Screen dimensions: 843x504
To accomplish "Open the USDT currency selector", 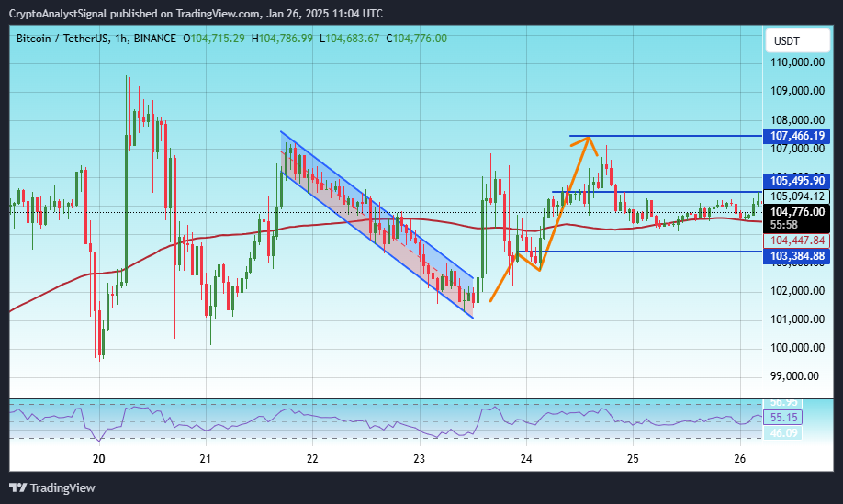I will pos(797,40).
